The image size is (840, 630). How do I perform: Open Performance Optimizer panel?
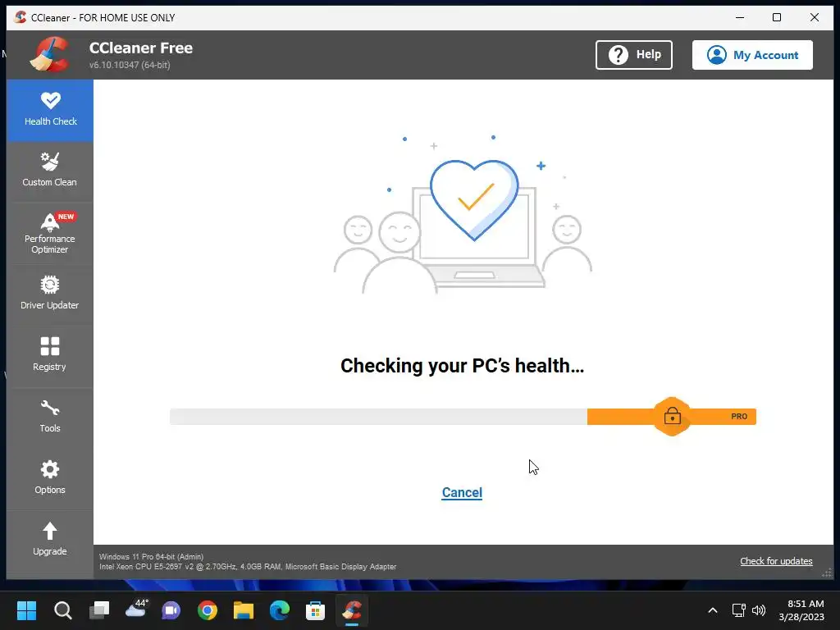(x=50, y=234)
